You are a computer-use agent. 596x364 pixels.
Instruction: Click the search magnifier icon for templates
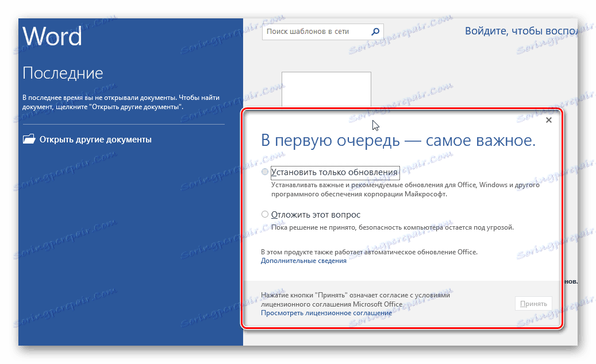[375, 32]
